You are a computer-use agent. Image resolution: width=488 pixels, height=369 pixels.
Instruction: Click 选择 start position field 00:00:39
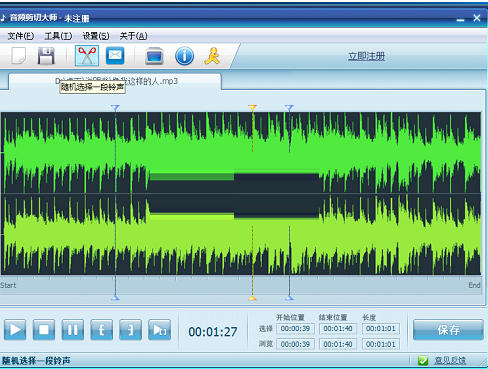[295, 329]
